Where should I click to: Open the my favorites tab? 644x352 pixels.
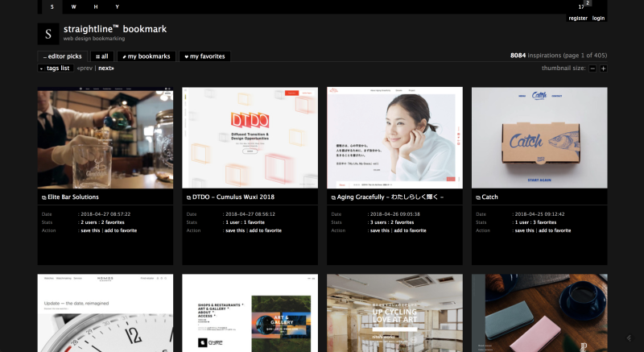coord(204,56)
